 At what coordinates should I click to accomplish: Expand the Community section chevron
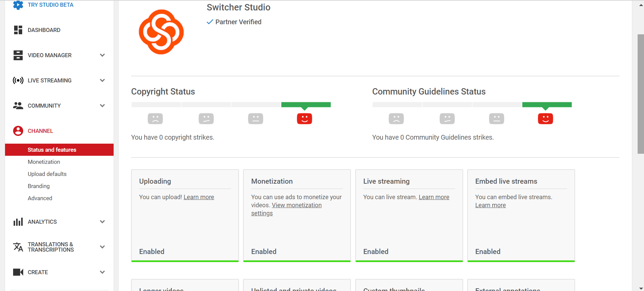(x=103, y=106)
